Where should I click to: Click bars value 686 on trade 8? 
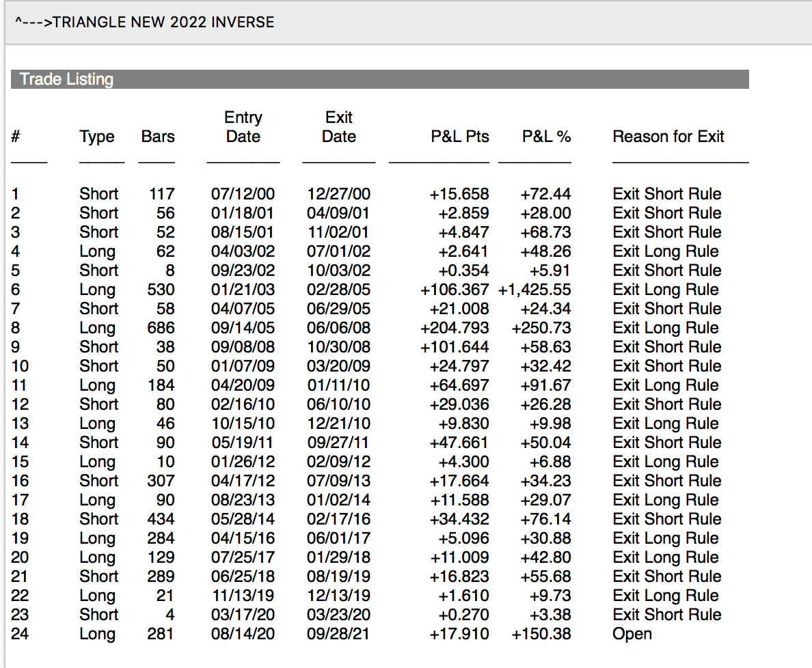tap(161, 328)
